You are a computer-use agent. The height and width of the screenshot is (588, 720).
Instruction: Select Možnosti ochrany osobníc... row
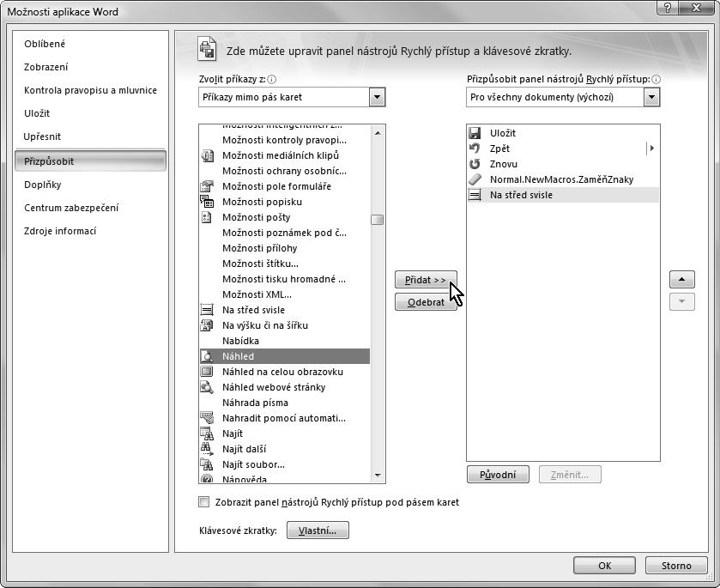284,171
